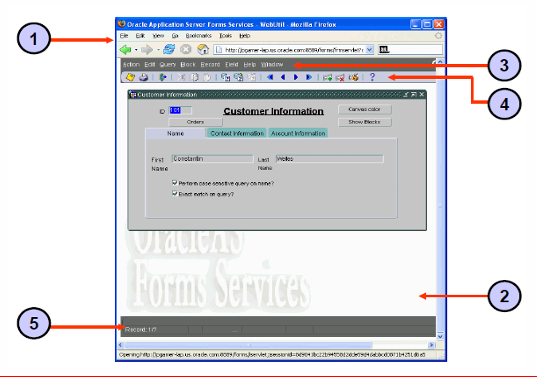
Task: Toggle 'Perform case sensitive query on name?' checkbox
Action: click(175, 183)
